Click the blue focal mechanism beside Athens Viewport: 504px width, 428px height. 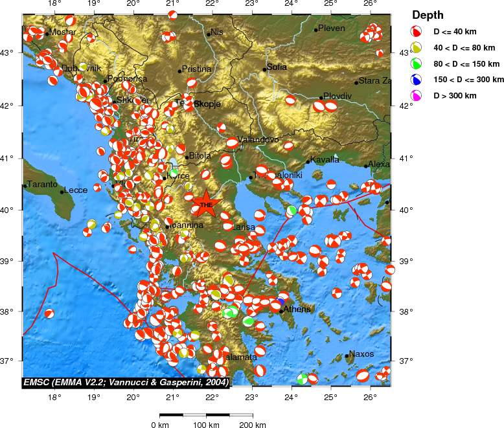(280, 302)
